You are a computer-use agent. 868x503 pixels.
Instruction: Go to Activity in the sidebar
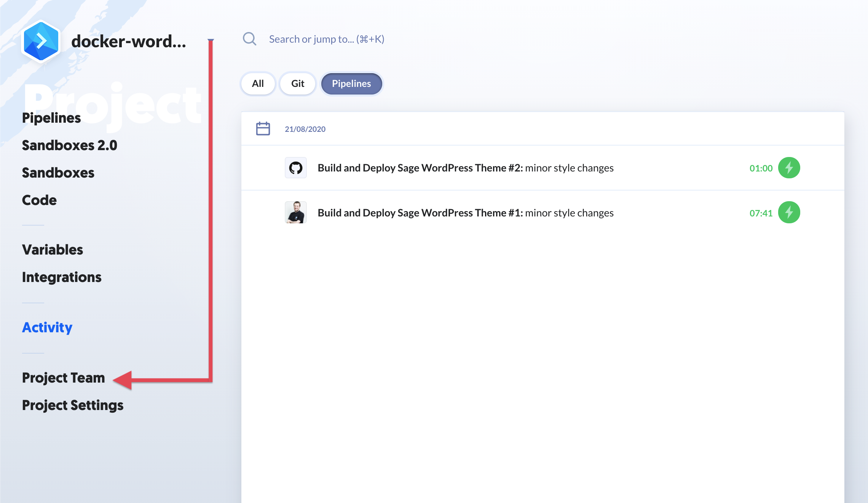click(x=47, y=327)
